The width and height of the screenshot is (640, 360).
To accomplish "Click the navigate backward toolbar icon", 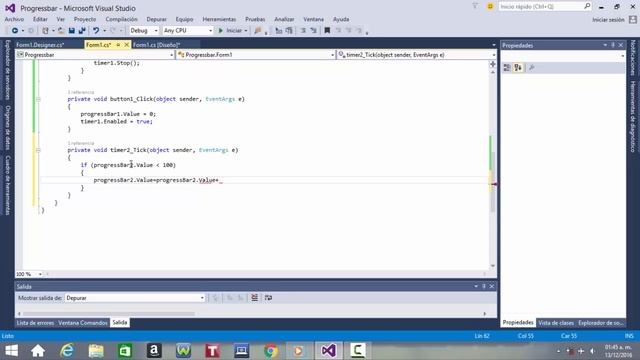I will coord(15,31).
